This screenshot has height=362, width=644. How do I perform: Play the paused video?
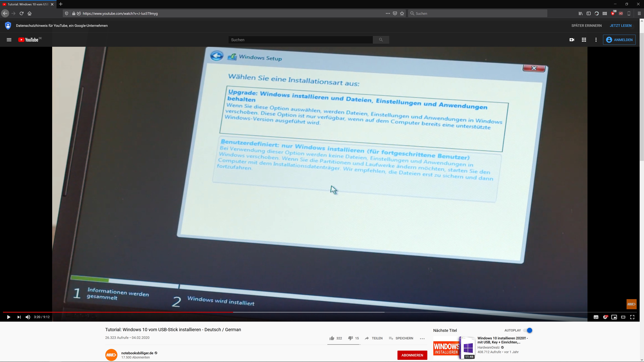pyautogui.click(x=9, y=317)
